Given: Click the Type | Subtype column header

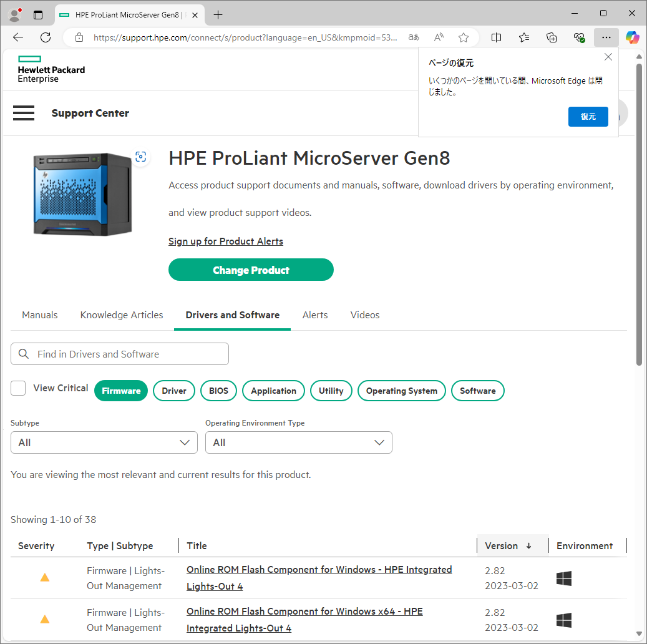Looking at the screenshot, I should point(120,546).
